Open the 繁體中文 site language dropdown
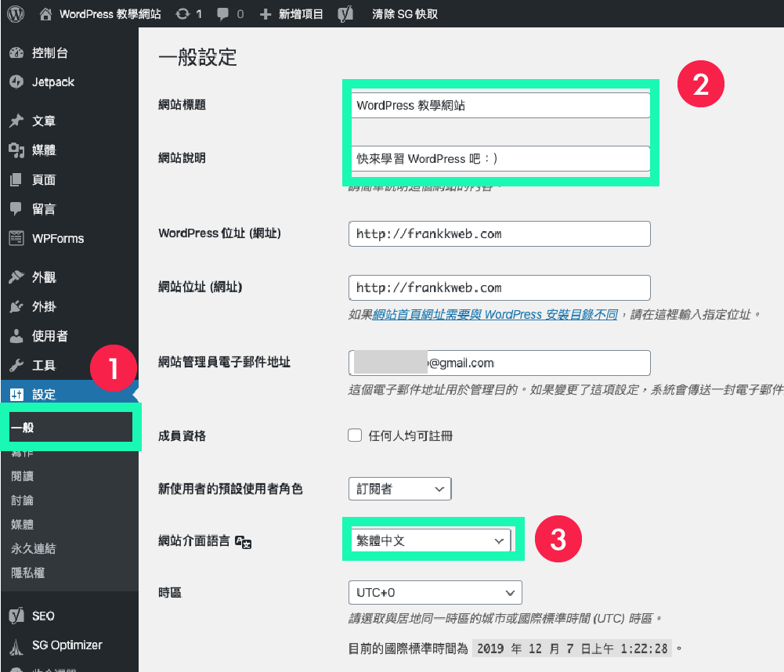This screenshot has height=672, width=784. [431, 540]
